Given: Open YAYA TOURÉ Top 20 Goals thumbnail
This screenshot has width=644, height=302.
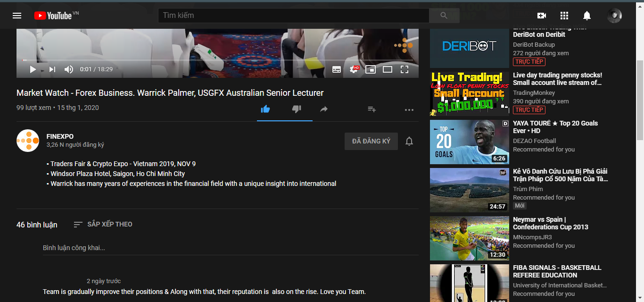Looking at the screenshot, I should 470,142.
